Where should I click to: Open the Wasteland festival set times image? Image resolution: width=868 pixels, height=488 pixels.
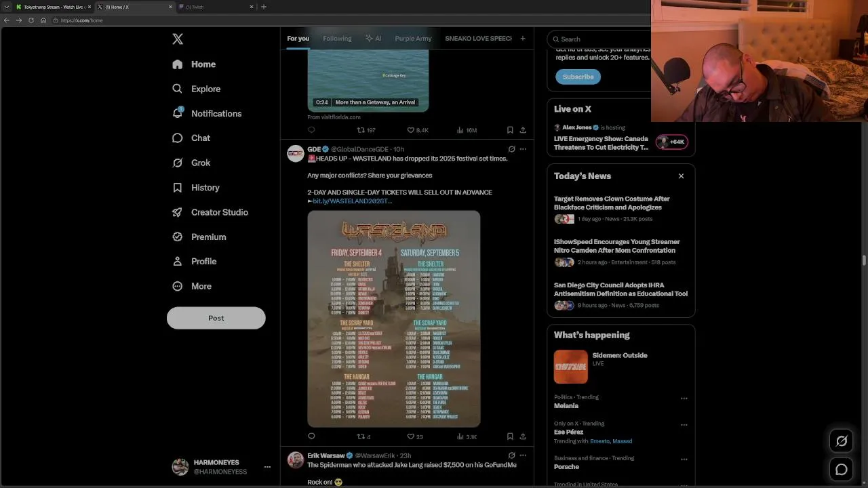coord(394,319)
